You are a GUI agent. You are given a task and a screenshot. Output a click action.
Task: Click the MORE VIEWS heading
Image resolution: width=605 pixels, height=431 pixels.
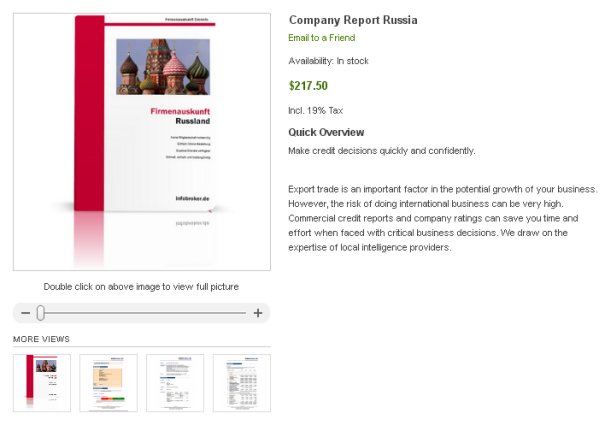[41, 339]
